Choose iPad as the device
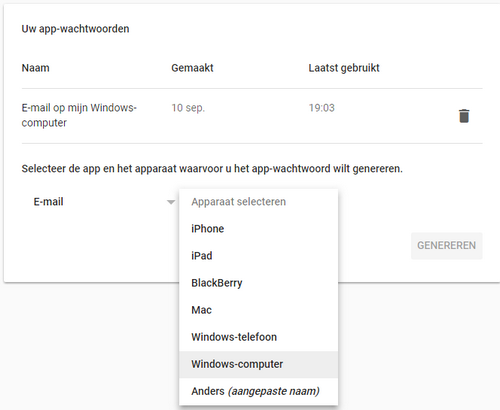 (258, 256)
